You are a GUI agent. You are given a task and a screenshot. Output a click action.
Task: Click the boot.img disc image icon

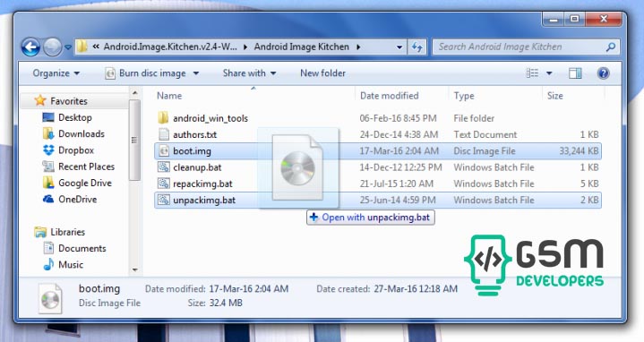[x=164, y=150]
